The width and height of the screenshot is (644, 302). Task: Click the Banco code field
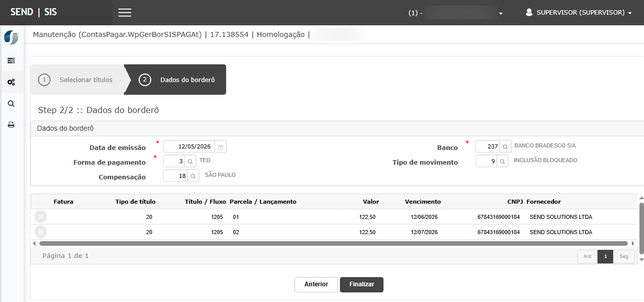coord(488,146)
